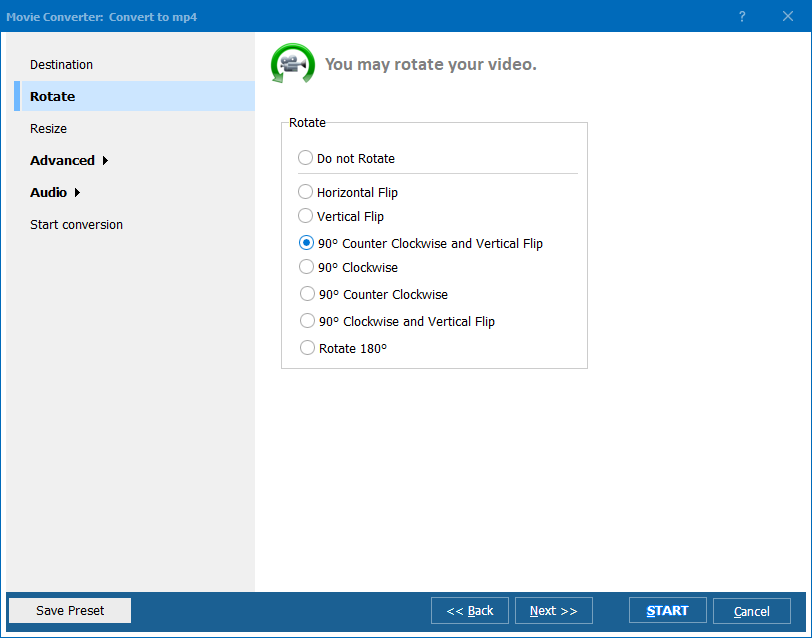Click the rotating camera video icon
This screenshot has width=812, height=638.
pos(292,64)
